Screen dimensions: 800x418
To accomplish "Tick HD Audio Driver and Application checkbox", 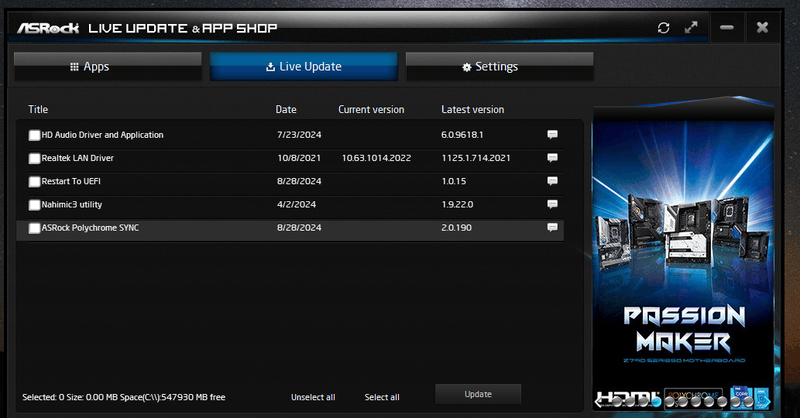I will pyautogui.click(x=34, y=135).
